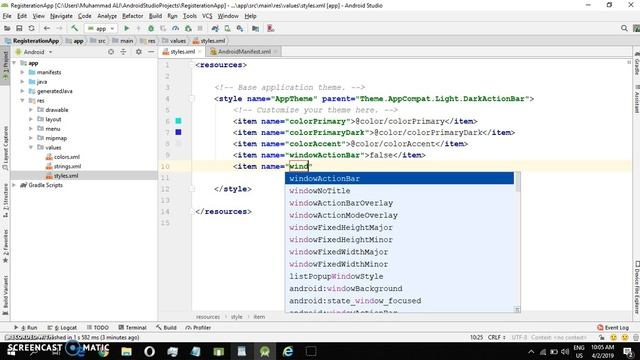Collapse the app module node
The image size is (640, 360).
[x=15, y=63]
